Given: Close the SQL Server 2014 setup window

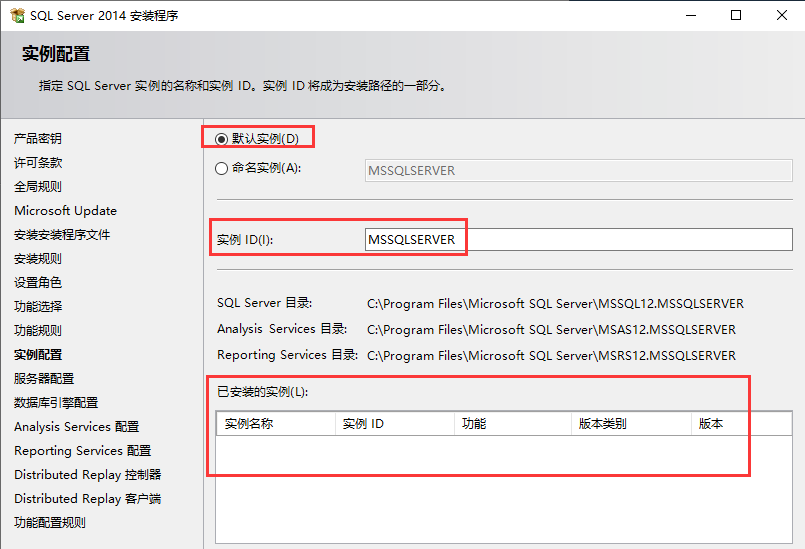Looking at the screenshot, I should (781, 15).
